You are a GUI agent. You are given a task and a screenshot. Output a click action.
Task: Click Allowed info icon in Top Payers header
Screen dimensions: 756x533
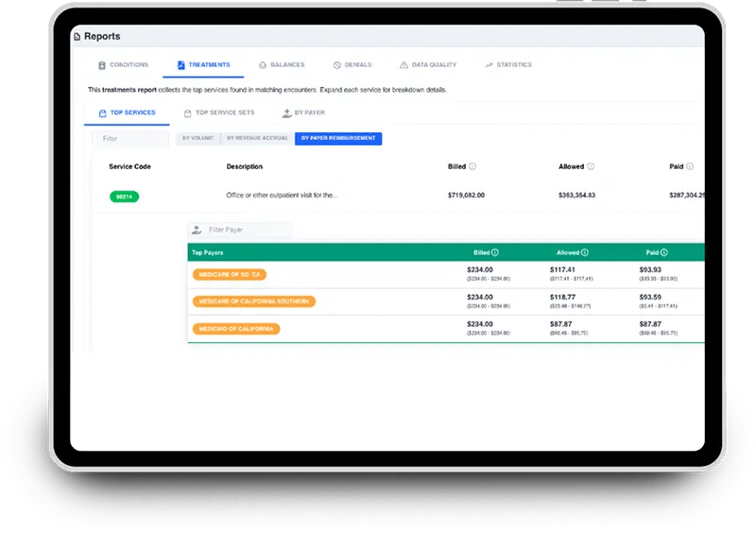coord(585,252)
